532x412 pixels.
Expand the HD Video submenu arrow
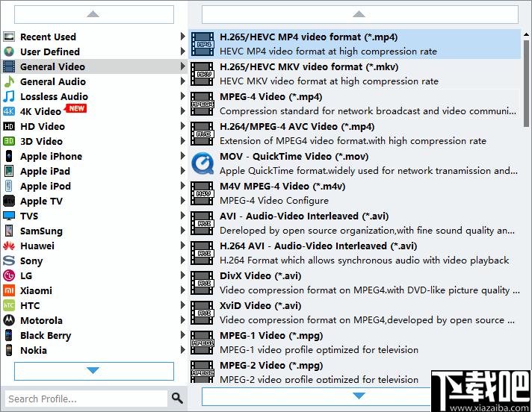coord(182,125)
